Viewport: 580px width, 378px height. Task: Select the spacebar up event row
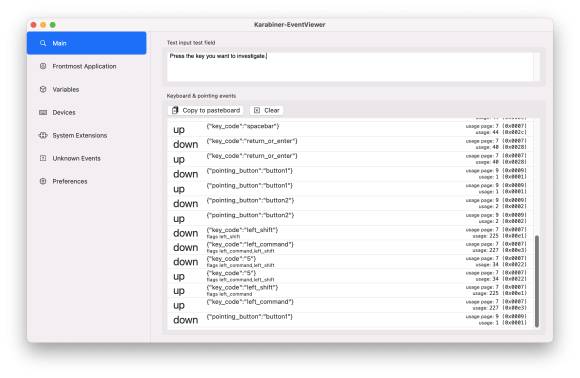[350, 129]
